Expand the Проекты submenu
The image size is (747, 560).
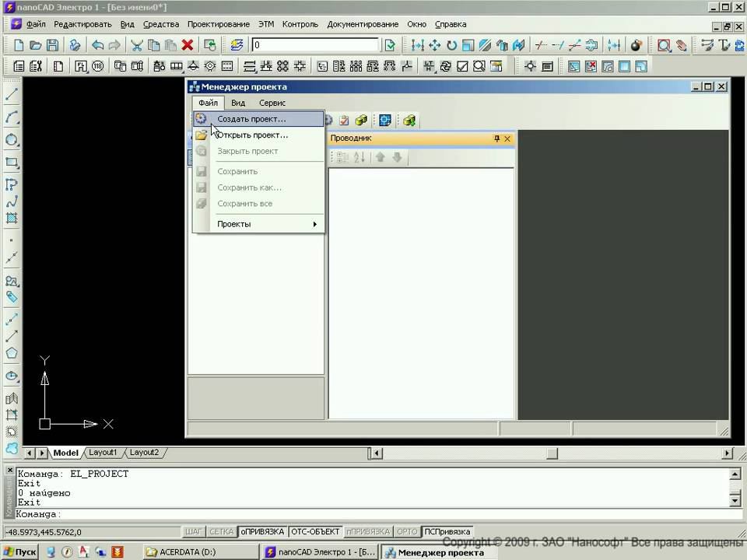260,224
